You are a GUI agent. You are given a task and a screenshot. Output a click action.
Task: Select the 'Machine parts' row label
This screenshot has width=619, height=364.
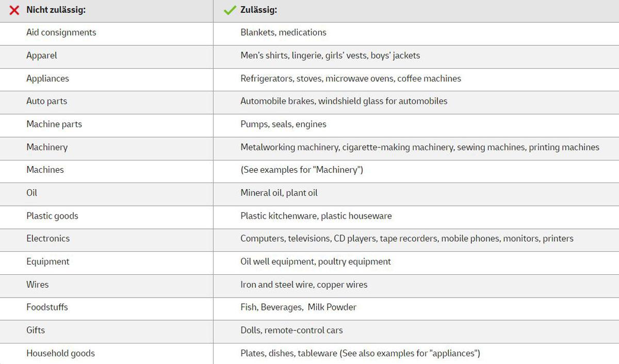pos(54,124)
